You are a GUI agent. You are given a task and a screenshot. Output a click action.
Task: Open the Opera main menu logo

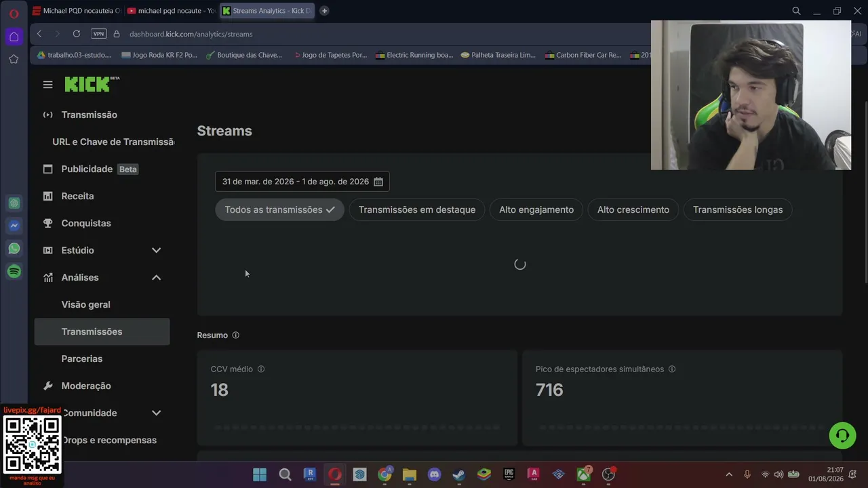[14, 13]
